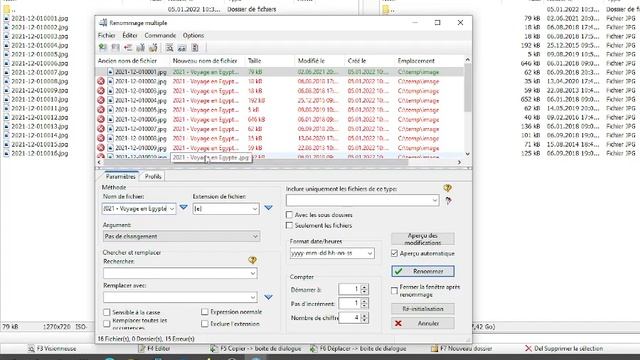Enable Exclure l'extension checkbox
This screenshot has height=360, width=640.
(x=205, y=324)
